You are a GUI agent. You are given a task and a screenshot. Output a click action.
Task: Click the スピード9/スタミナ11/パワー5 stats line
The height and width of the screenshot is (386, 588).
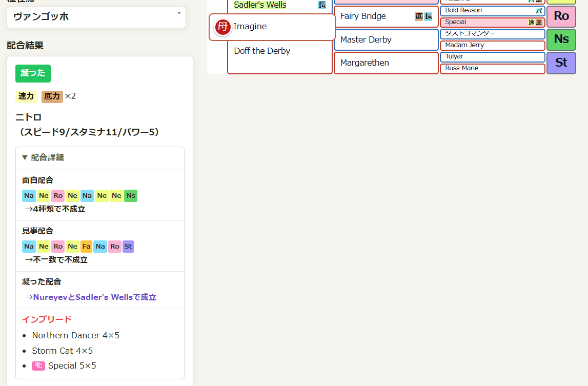click(89, 132)
